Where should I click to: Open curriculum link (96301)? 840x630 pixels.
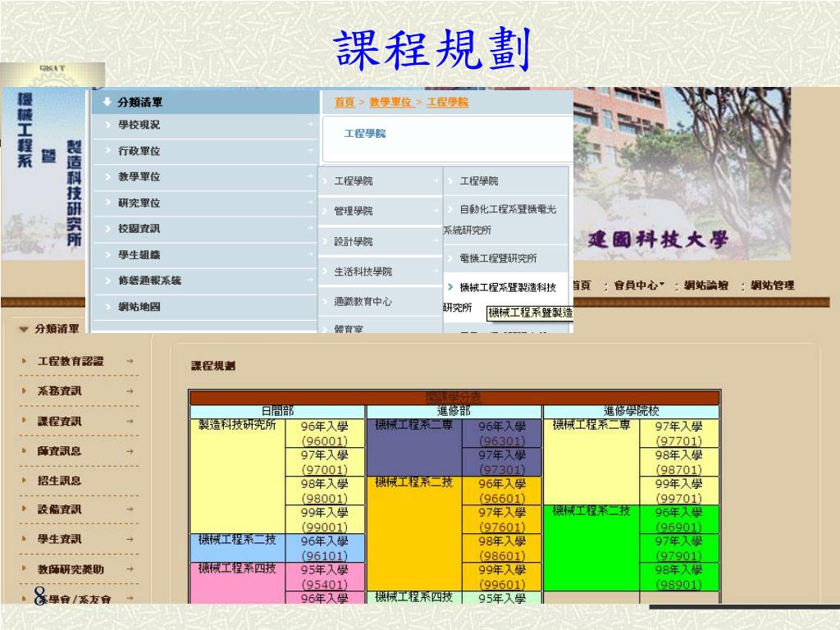click(x=502, y=441)
